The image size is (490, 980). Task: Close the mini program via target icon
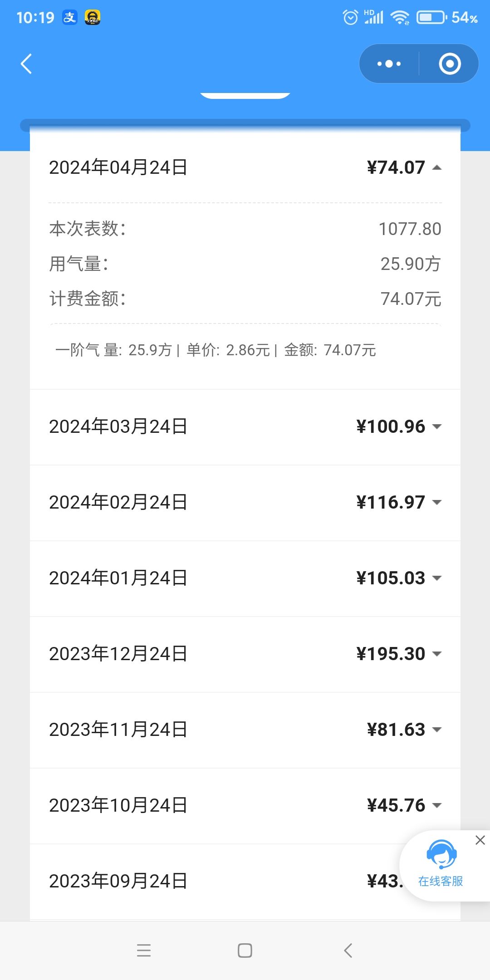tap(450, 64)
